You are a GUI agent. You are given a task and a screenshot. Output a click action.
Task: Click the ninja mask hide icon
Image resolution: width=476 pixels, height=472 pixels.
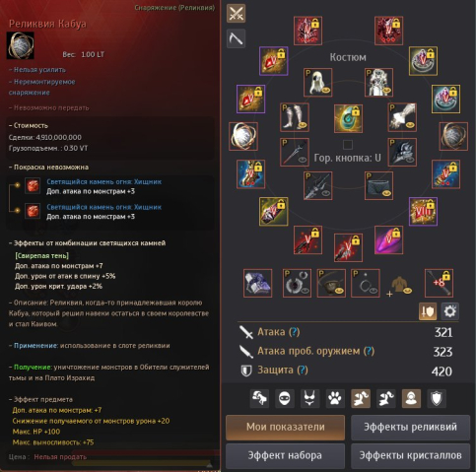click(x=285, y=399)
